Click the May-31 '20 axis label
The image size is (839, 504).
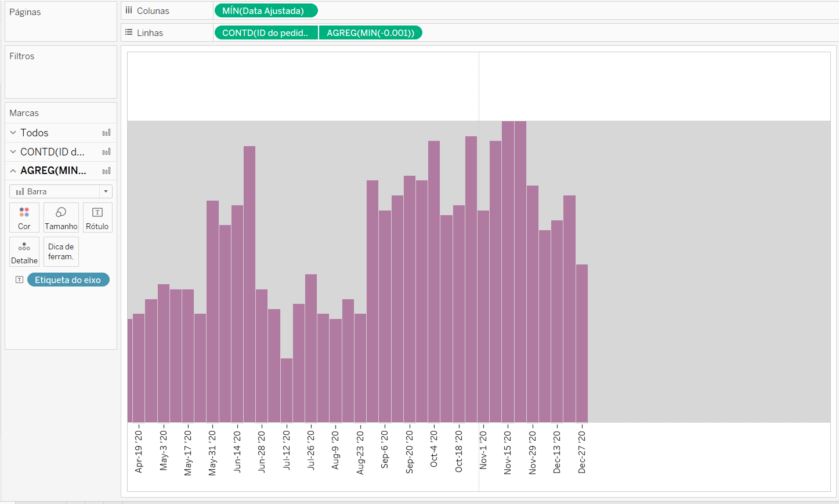tap(212, 452)
